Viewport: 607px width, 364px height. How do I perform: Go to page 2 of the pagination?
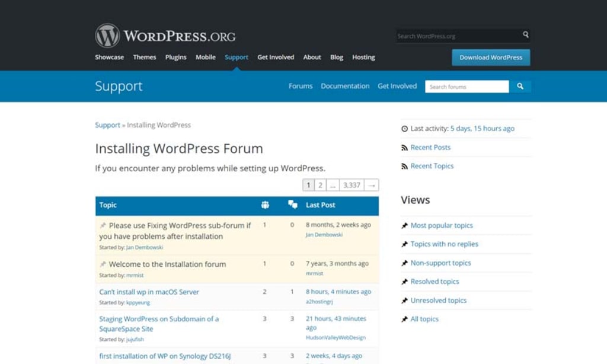click(x=320, y=185)
